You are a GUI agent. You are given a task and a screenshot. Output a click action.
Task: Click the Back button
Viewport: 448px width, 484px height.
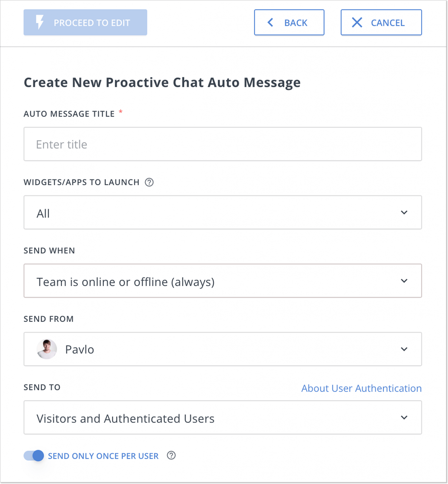(x=289, y=22)
